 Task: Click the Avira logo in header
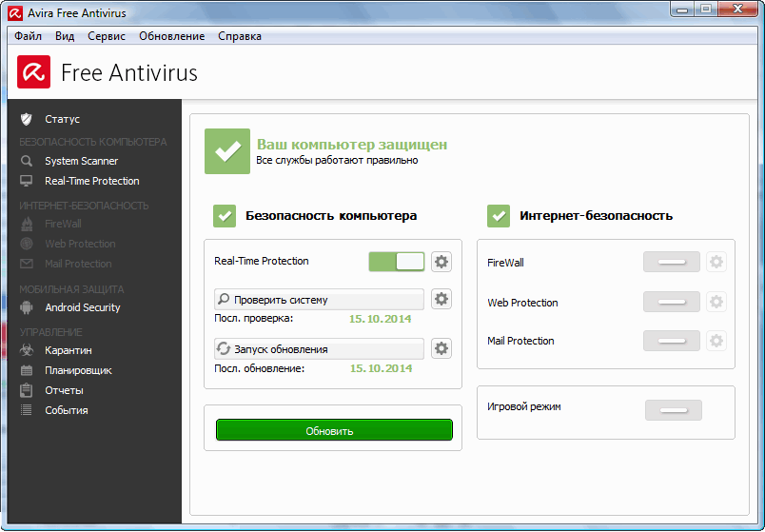tap(33, 71)
